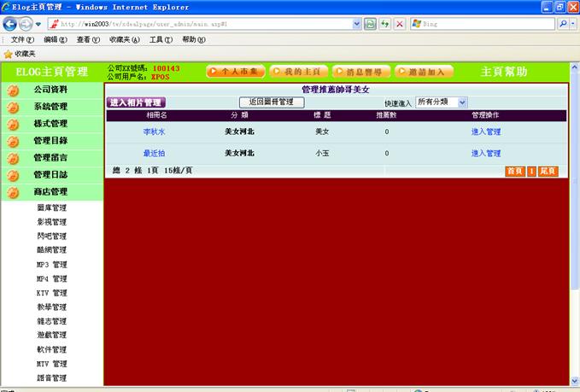Click the browser Back arrow button
The height and width of the screenshot is (392, 580).
click(10, 24)
